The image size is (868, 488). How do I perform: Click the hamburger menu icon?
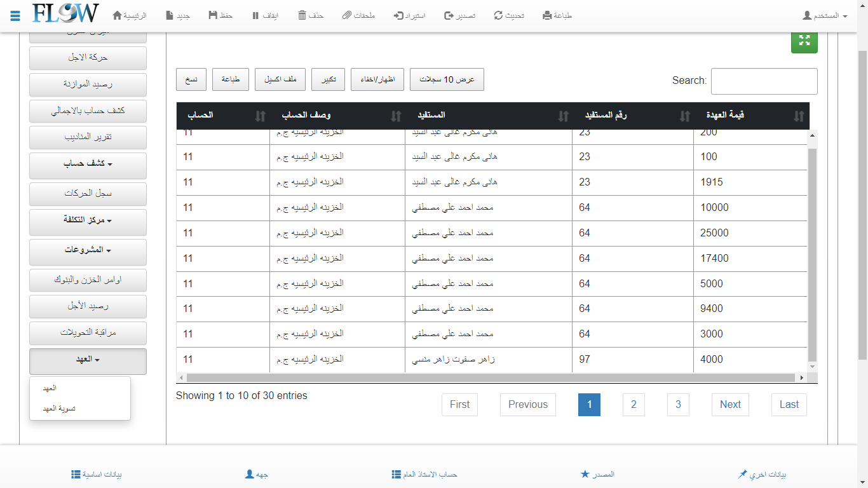pos(16,15)
